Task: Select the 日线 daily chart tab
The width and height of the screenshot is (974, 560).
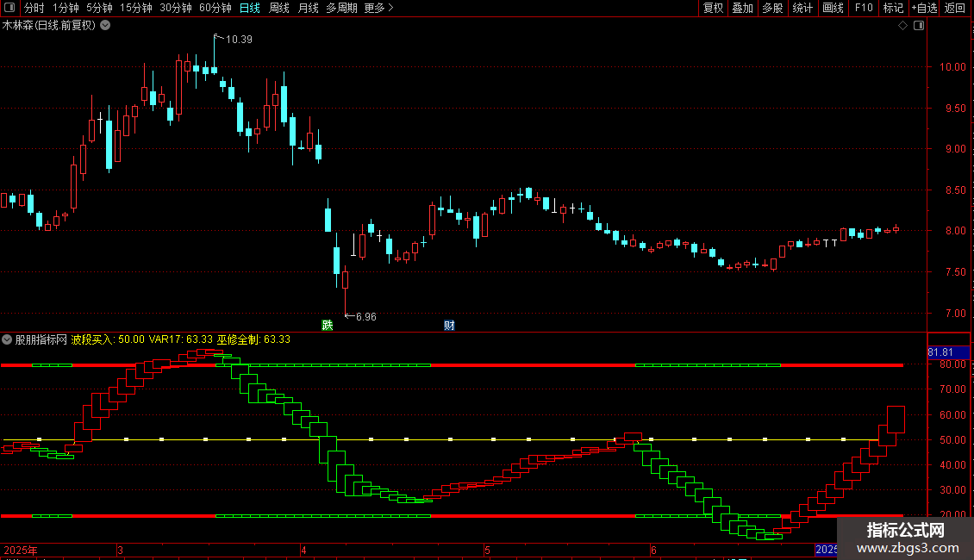Action: [x=250, y=8]
